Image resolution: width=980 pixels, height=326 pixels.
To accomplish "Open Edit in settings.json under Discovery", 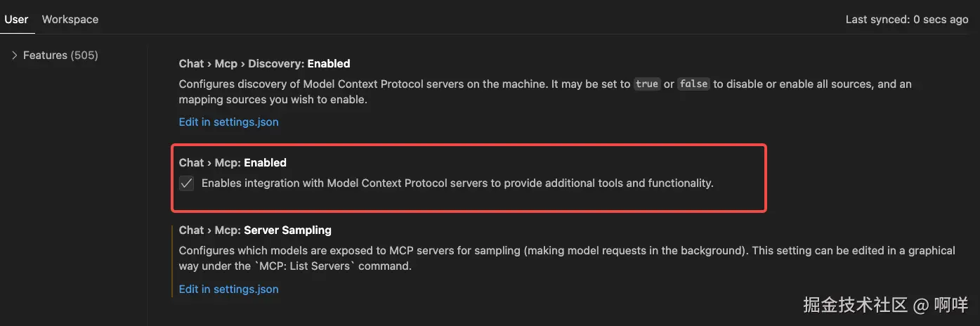I will (228, 122).
